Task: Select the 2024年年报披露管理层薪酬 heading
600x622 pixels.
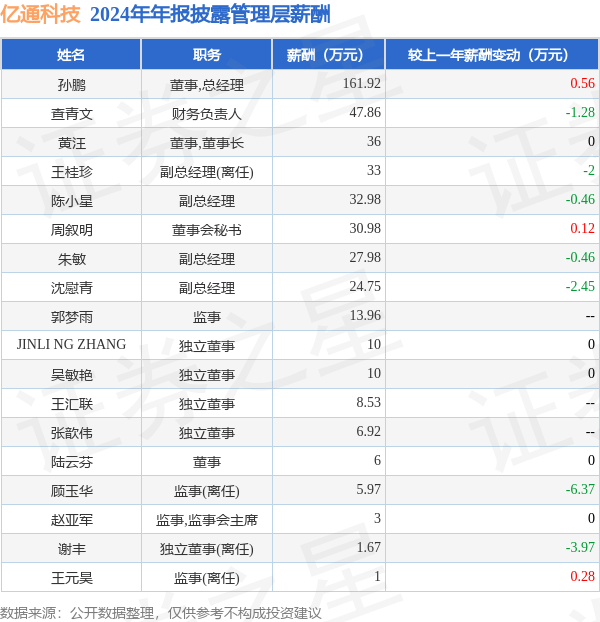Action: tap(210, 15)
